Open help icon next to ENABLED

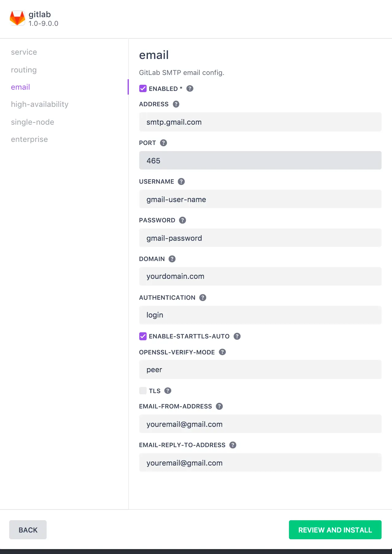pyautogui.click(x=190, y=88)
